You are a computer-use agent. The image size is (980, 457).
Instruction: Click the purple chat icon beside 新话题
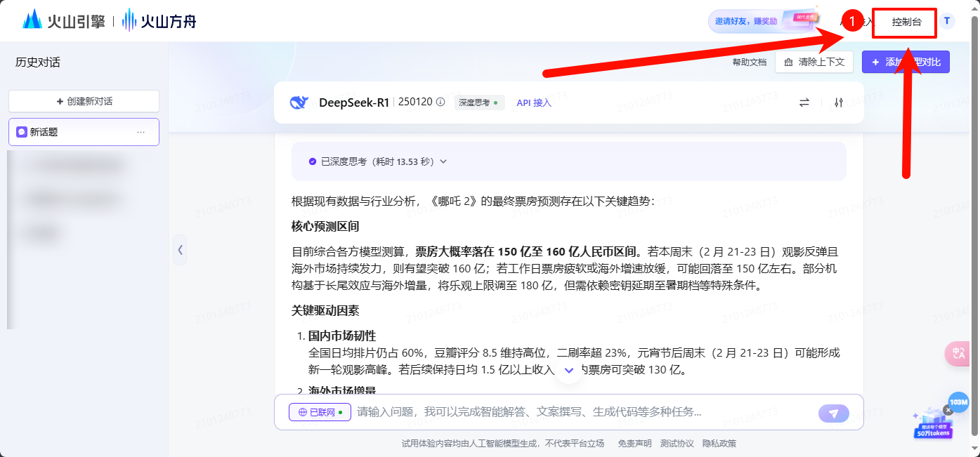point(22,132)
